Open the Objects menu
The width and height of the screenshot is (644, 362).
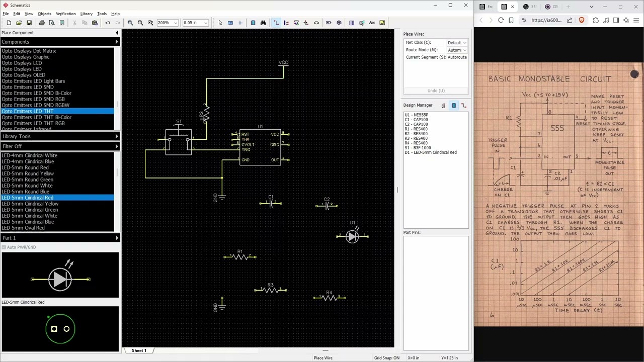(44, 14)
